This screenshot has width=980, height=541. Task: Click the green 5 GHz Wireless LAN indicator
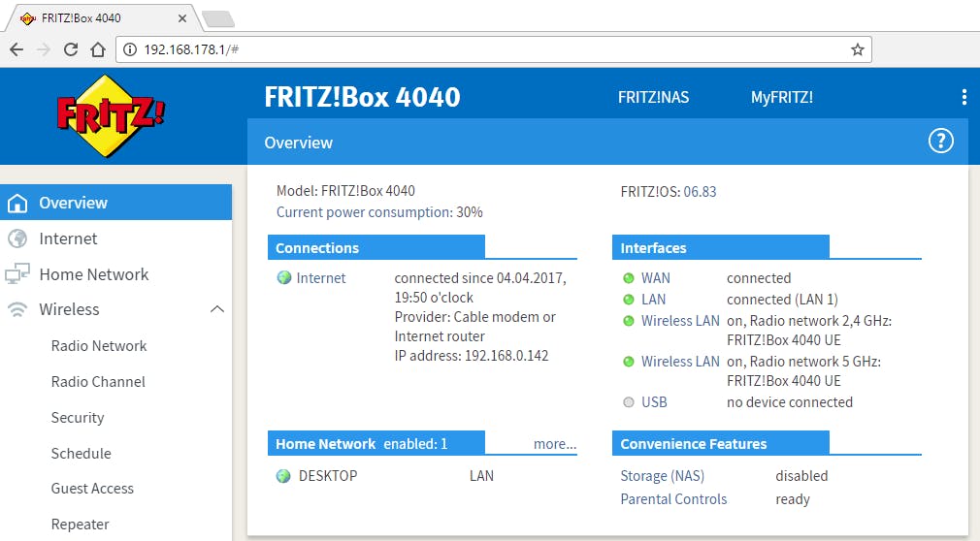(x=629, y=361)
